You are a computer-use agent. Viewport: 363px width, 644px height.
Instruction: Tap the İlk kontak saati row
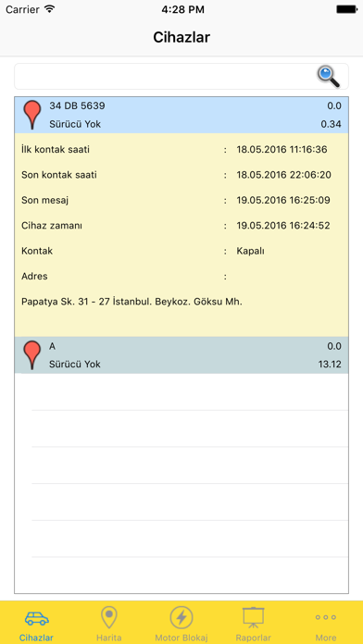[x=181, y=150]
